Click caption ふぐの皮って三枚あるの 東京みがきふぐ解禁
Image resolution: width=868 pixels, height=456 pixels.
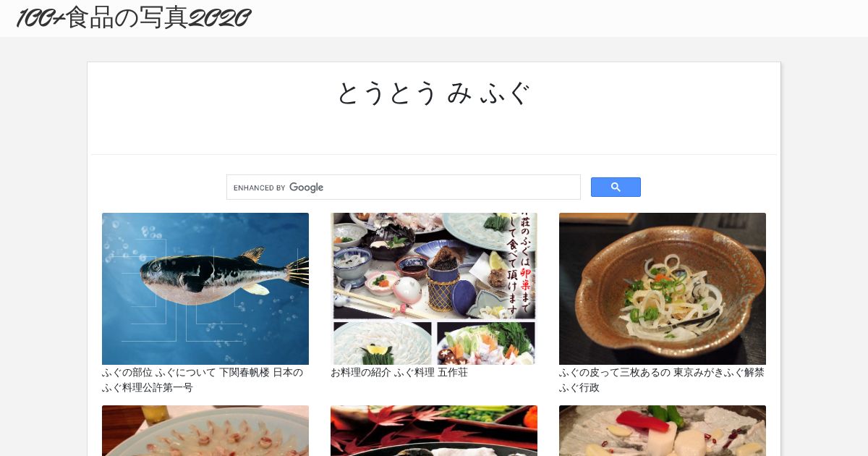662,373
